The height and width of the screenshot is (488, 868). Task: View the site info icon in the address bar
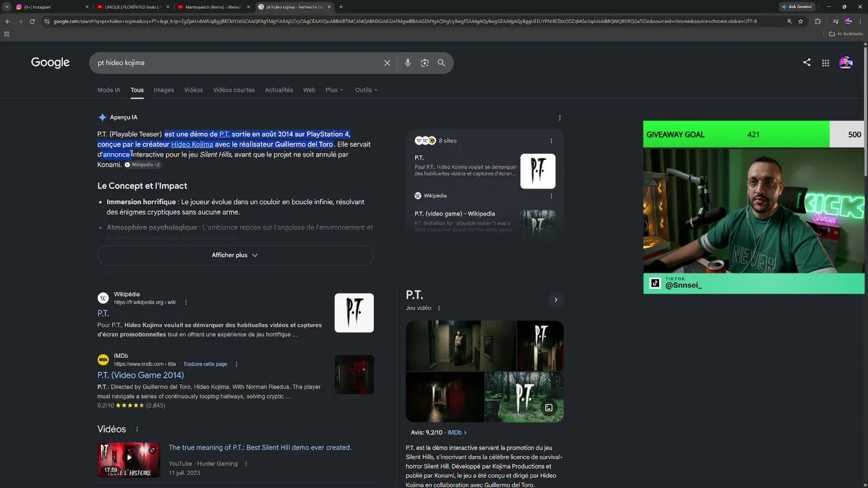tap(47, 21)
